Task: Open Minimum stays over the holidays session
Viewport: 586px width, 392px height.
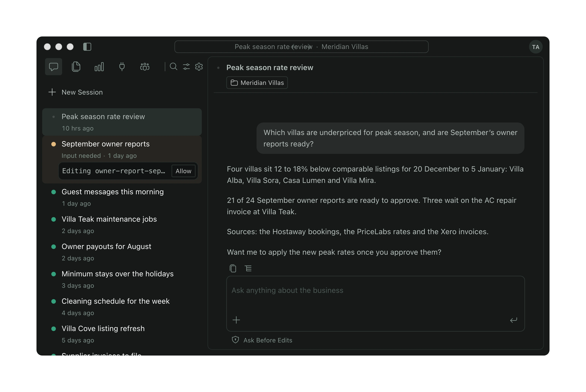Action: click(x=122, y=279)
